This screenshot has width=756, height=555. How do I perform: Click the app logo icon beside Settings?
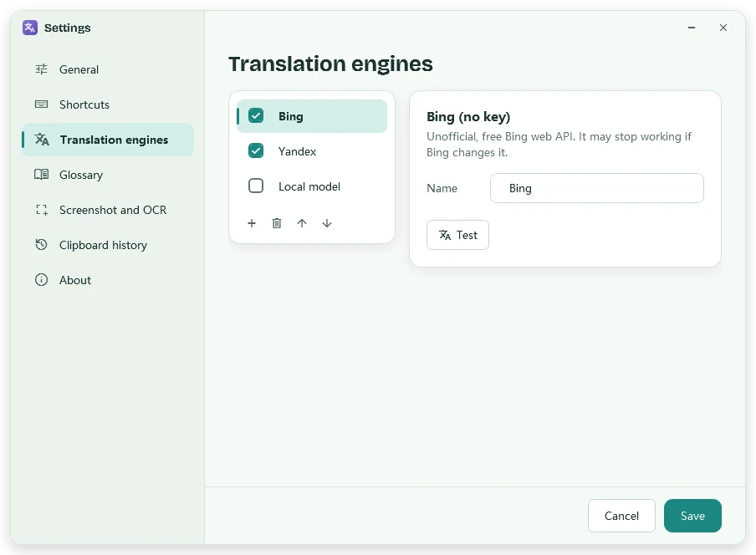pos(30,28)
